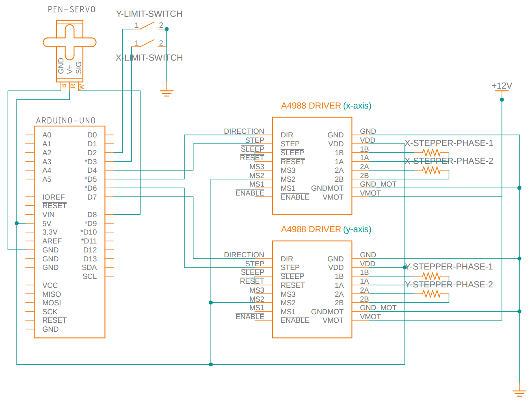Click the ground symbol below the limit switches
Viewport: 532px width, 402px height.
point(167,93)
